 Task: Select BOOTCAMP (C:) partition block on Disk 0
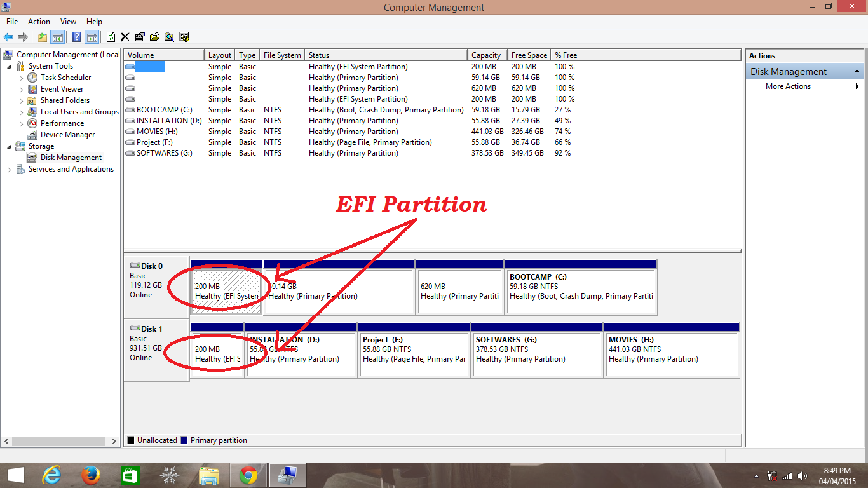[x=581, y=287]
